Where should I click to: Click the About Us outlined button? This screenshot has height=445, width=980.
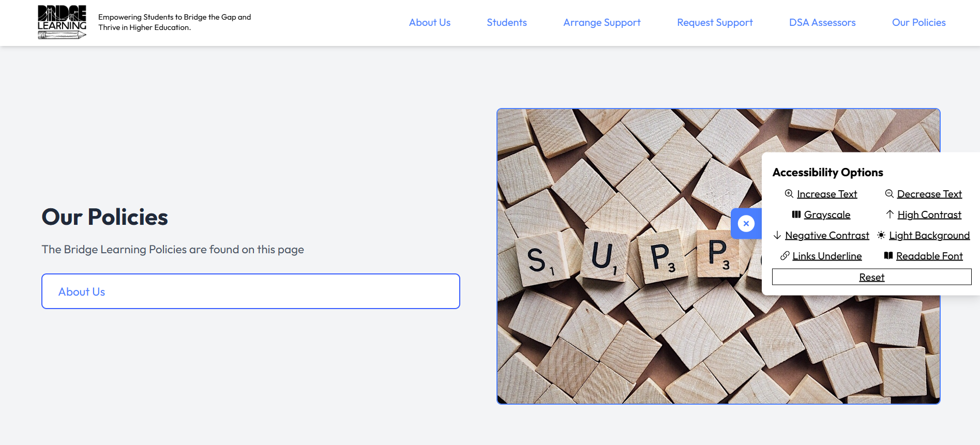pyautogui.click(x=250, y=291)
